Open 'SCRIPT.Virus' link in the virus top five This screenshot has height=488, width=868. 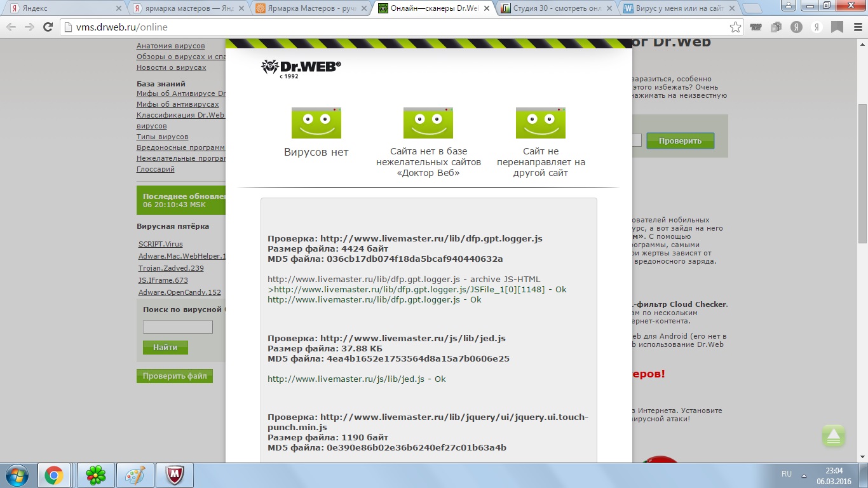click(161, 244)
